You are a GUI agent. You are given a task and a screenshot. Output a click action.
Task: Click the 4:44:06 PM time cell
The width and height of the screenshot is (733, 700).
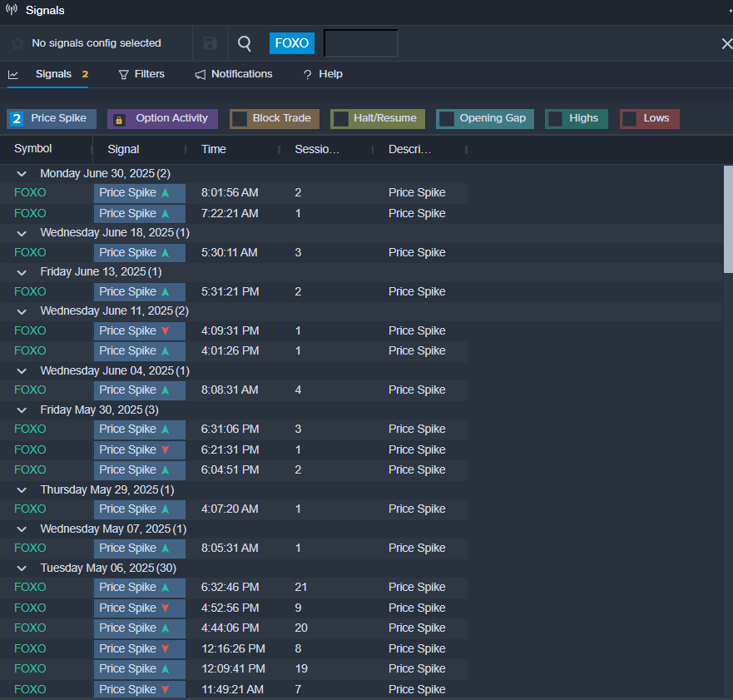coord(230,628)
